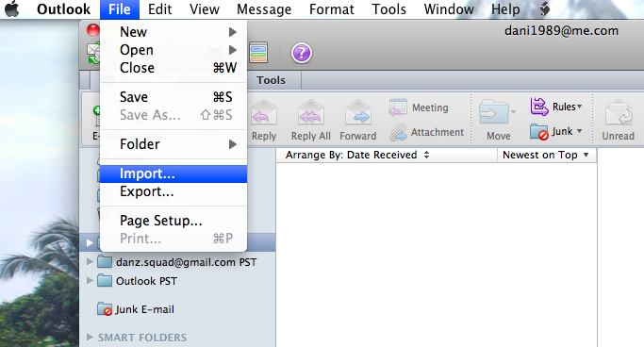
Task: Click the Unread envelope icon
Action: (x=619, y=112)
